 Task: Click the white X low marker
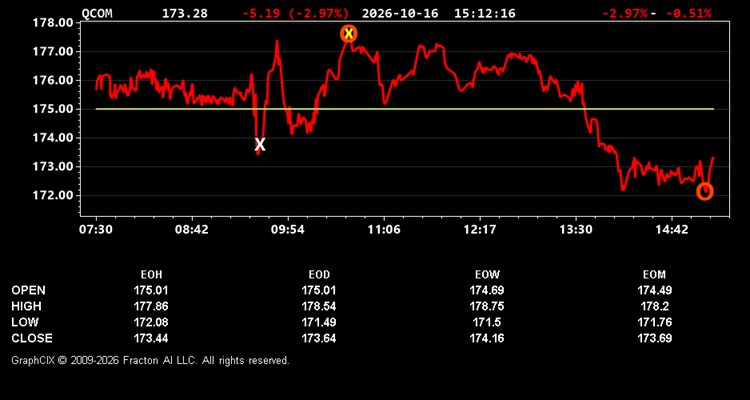point(260,144)
